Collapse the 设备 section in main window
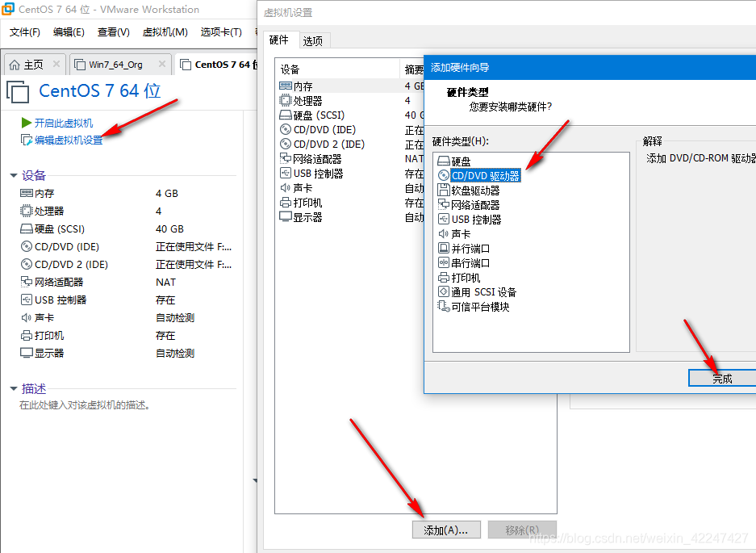756x553 pixels. 14,175
